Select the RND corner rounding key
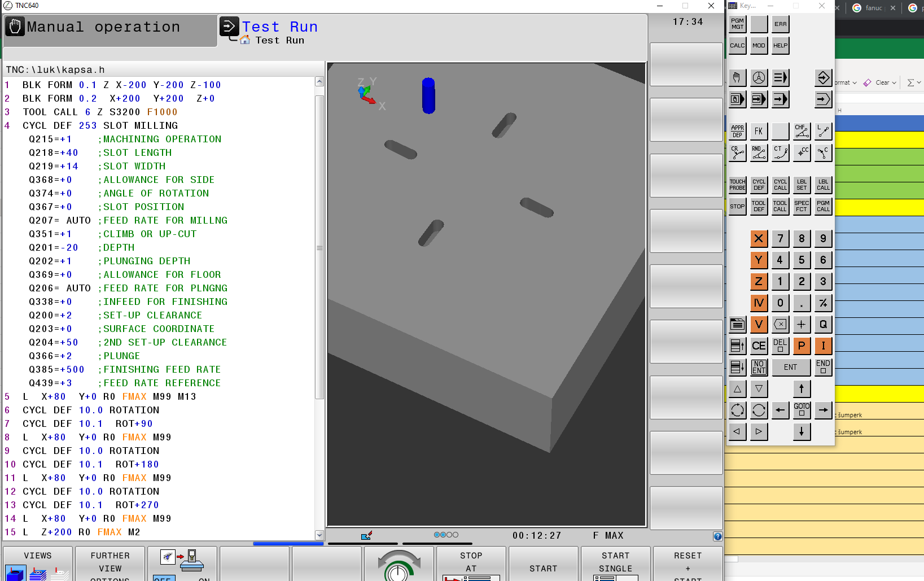Screen dimensions: 924x581 [x=759, y=152]
